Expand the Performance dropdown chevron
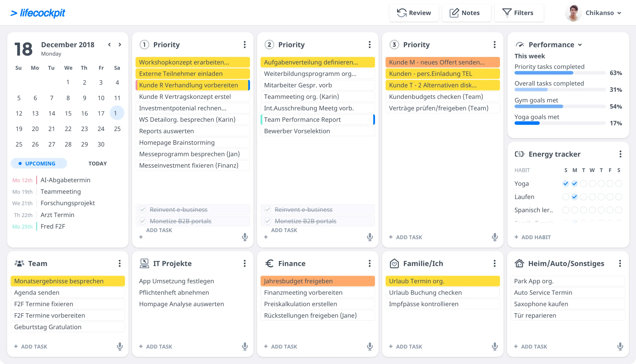This screenshot has height=364, width=636. [x=580, y=45]
